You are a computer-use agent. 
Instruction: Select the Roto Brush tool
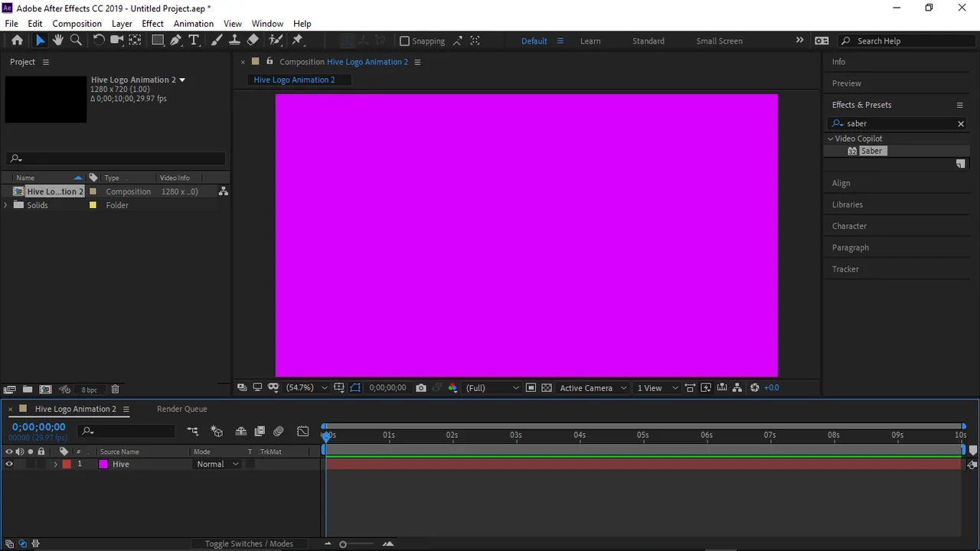[x=276, y=41]
